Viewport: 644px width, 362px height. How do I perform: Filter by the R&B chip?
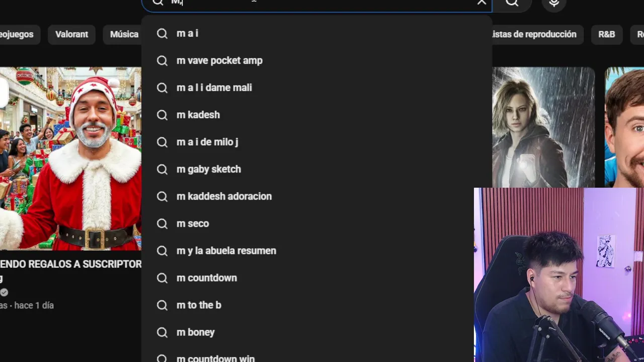[x=606, y=34]
